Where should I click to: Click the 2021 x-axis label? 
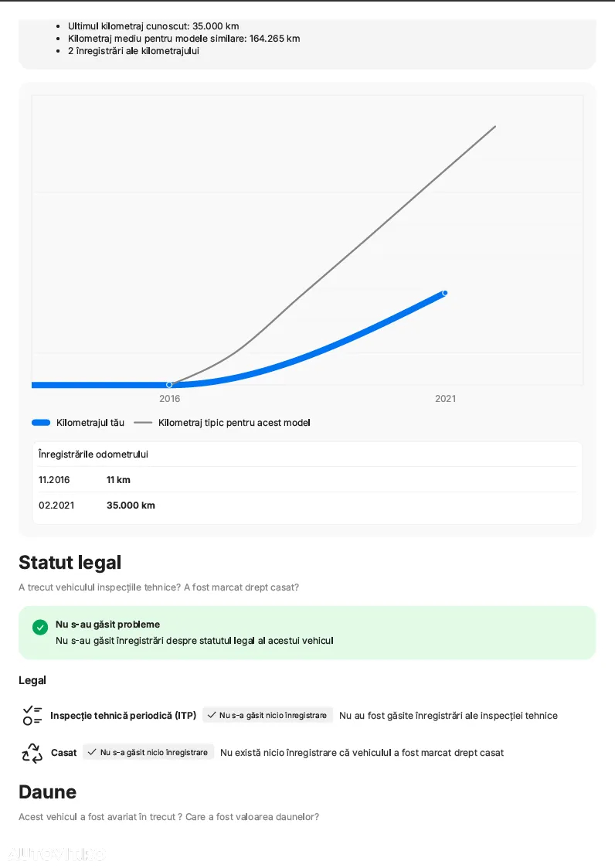pos(446,399)
